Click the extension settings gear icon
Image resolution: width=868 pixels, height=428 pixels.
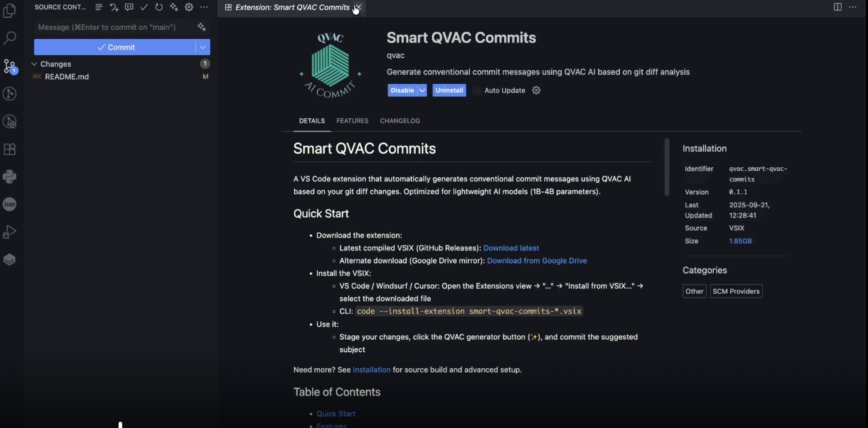[536, 90]
